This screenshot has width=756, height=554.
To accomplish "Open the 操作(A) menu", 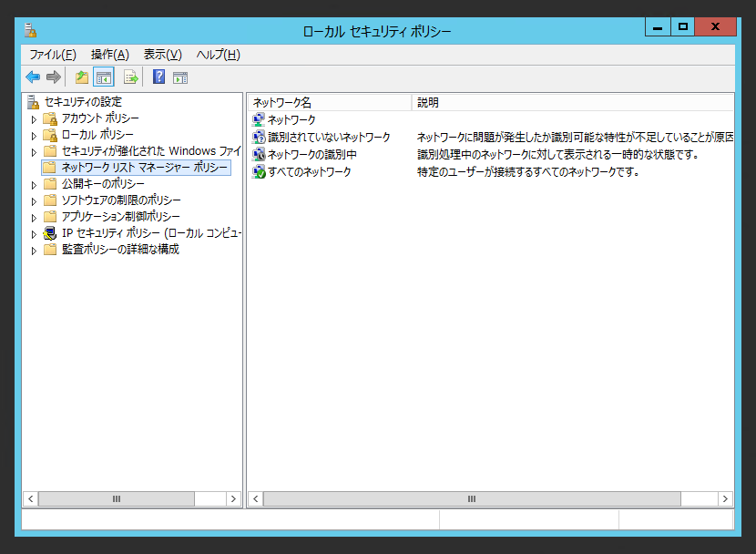I will tap(110, 55).
